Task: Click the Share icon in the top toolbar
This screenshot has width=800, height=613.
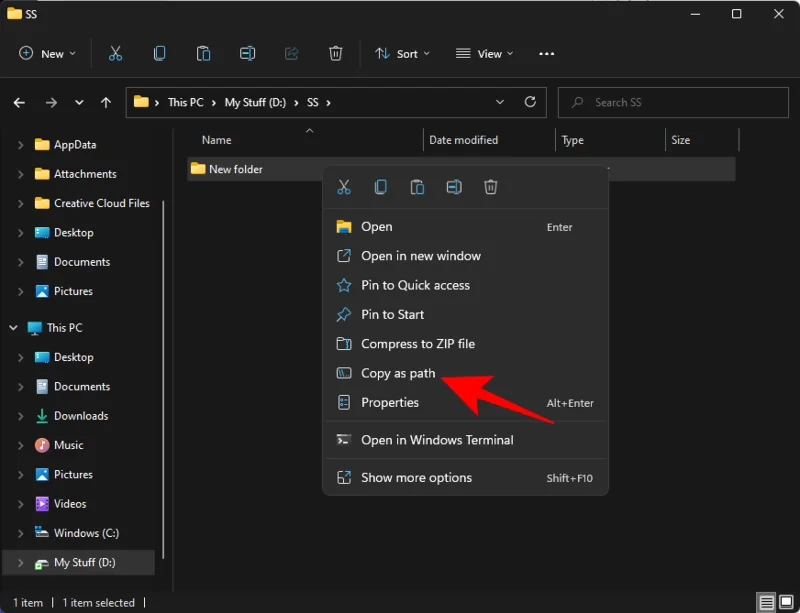Action: click(291, 53)
